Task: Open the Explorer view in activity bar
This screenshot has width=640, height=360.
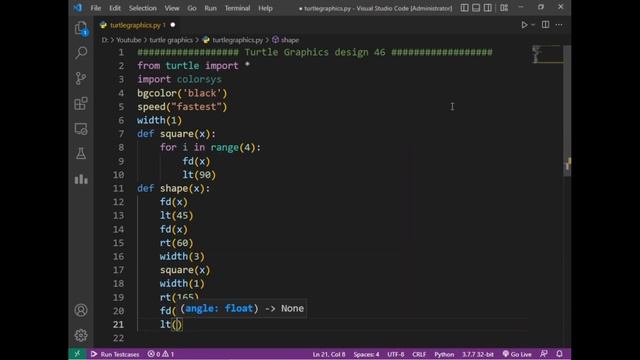Action: (81, 28)
